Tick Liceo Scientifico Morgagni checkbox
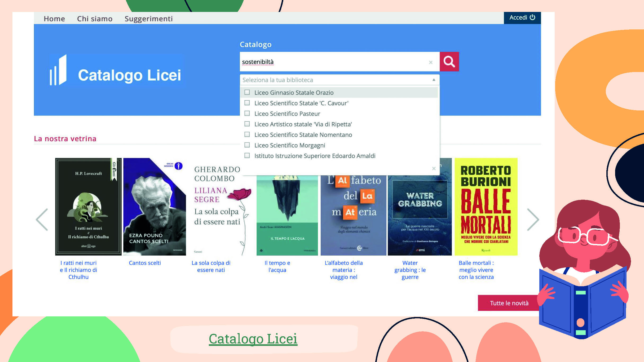This screenshot has width=644, height=362. tap(247, 145)
